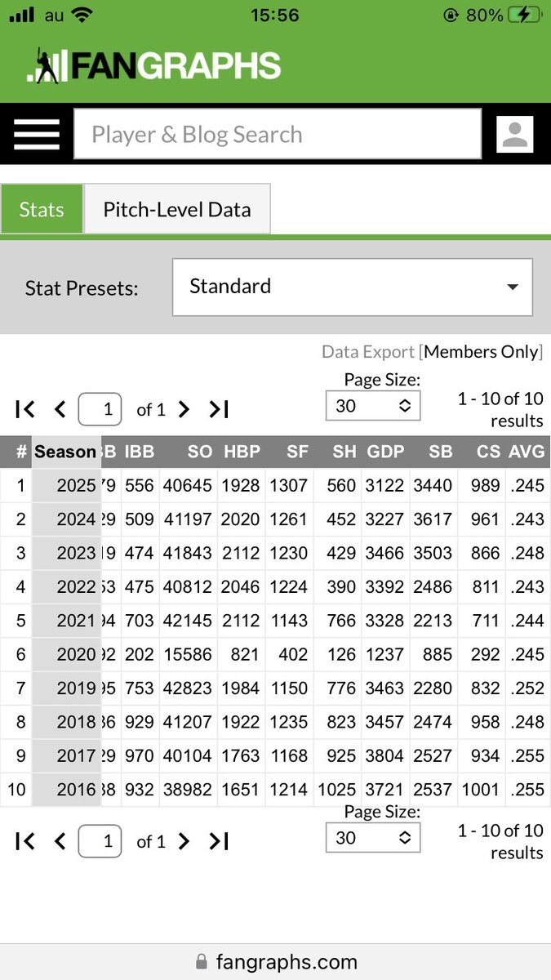Go to first page using top pager
Image resolution: width=551 pixels, height=980 pixels.
(25, 409)
